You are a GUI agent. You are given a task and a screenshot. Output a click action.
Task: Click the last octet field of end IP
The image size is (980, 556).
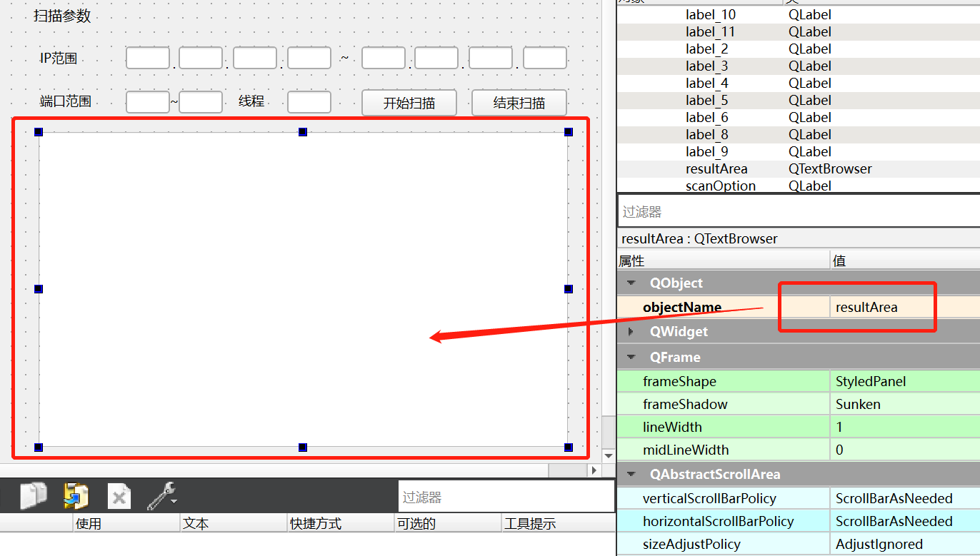click(x=545, y=58)
